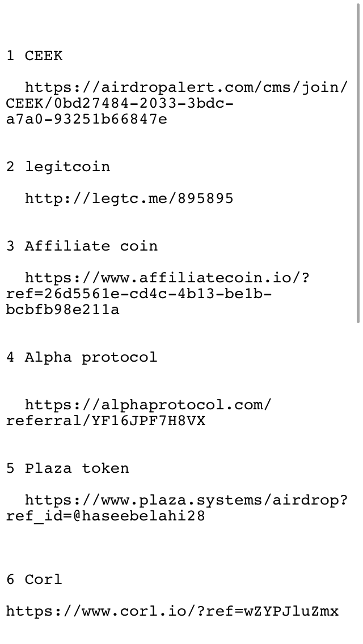
Task: Click the '4 Alpha protocol' heading
Action: 82,357
